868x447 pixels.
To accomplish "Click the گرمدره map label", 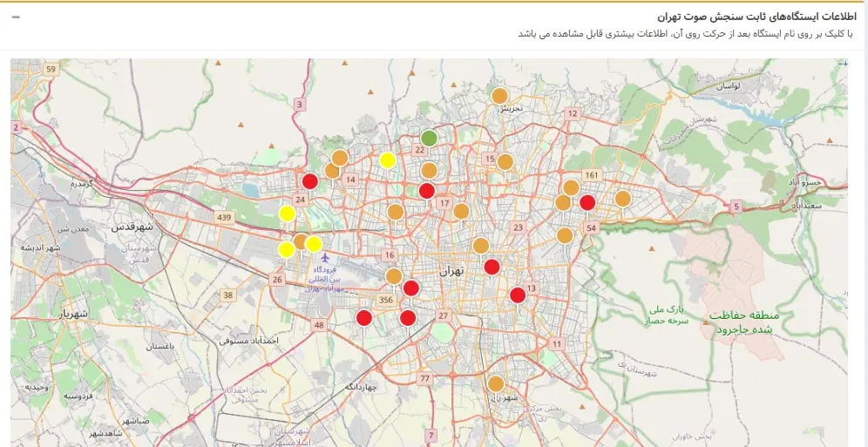I will click(81, 184).
